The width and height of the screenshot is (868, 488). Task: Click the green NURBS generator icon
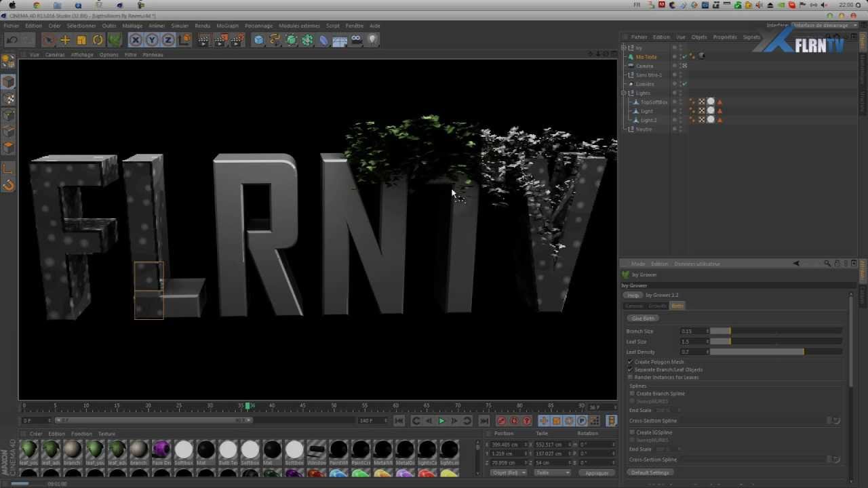(x=291, y=40)
